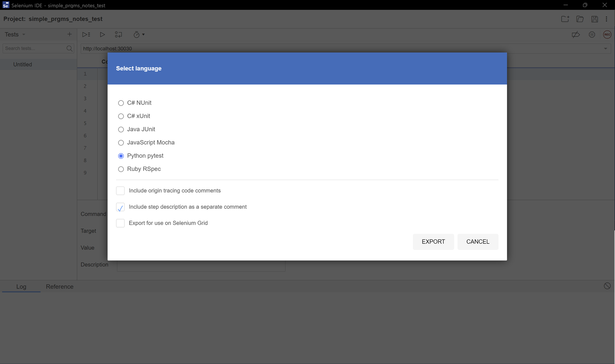Click command row number 5
Image resolution: width=615 pixels, height=364 pixels.
85,123
